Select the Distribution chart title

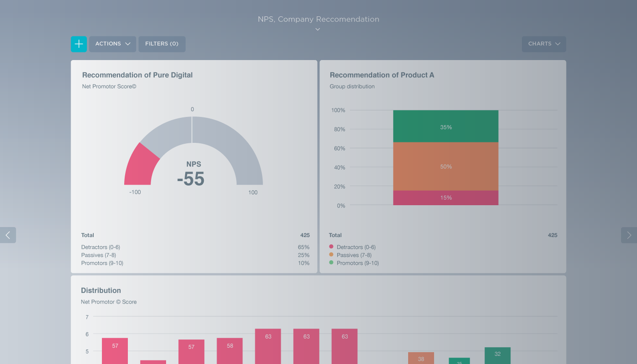tap(101, 290)
